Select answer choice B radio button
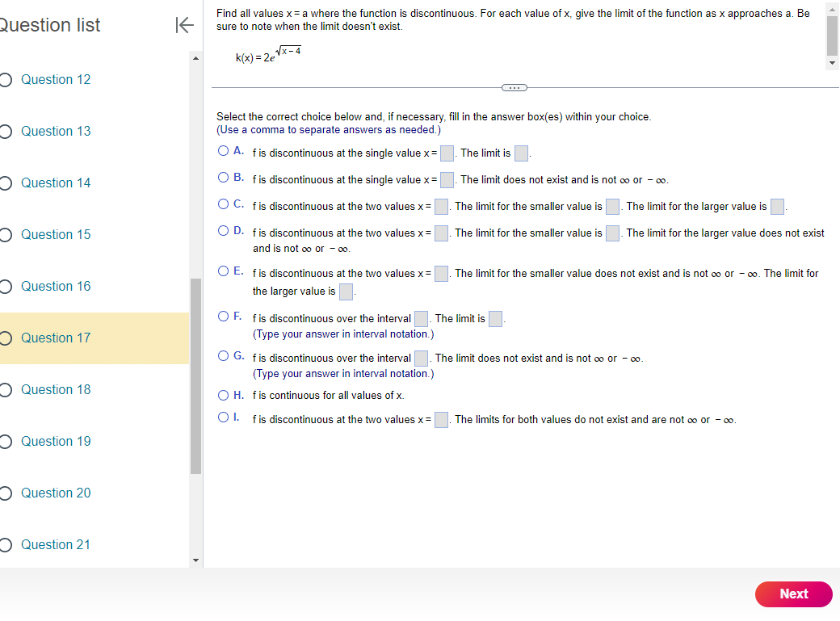This screenshot has width=840, height=621. [224, 178]
